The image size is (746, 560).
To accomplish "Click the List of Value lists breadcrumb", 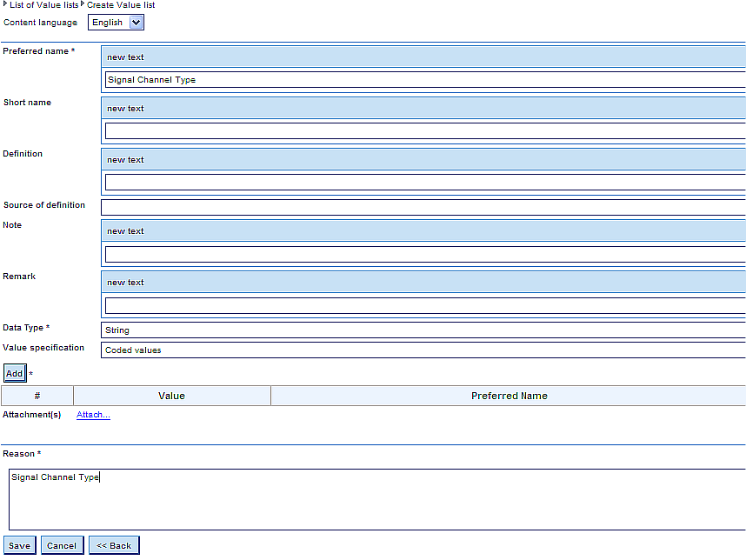I will click(43, 5).
